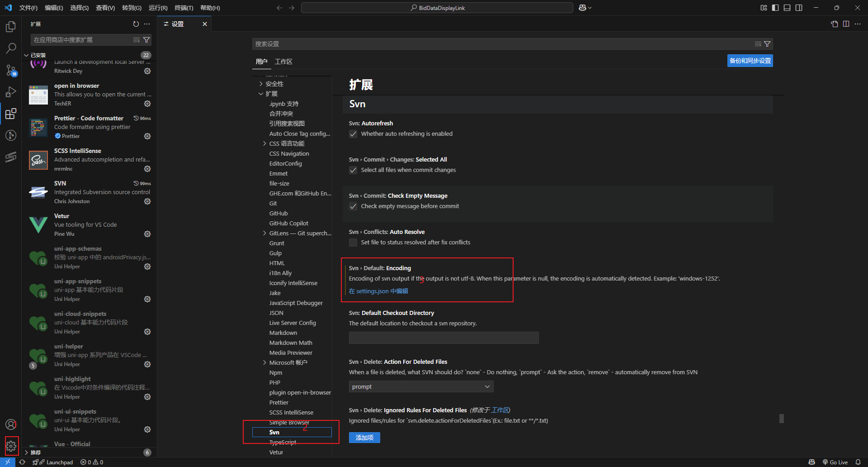
Task: Open manage gear for Prettier extension
Action: (x=147, y=136)
